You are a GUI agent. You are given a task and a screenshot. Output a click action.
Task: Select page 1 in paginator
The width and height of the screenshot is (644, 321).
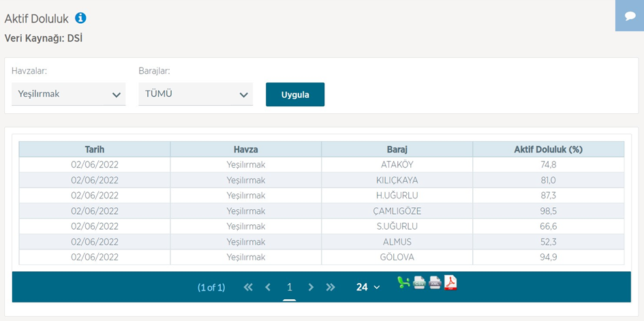pos(290,288)
